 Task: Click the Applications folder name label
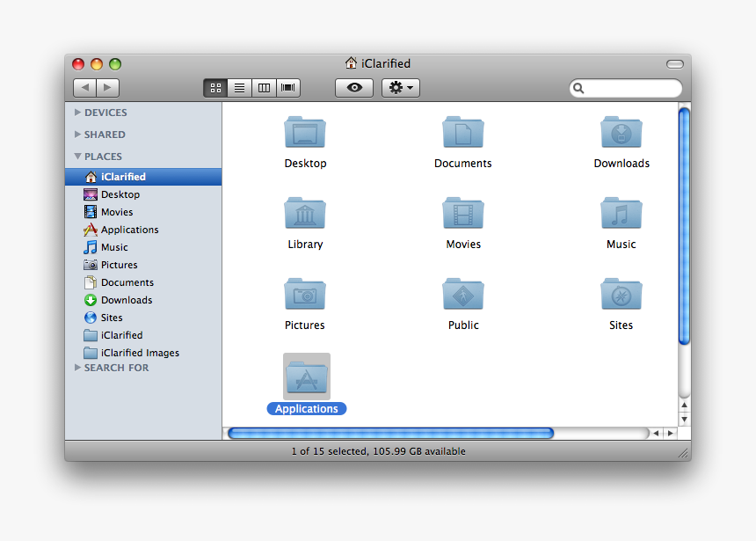307,409
